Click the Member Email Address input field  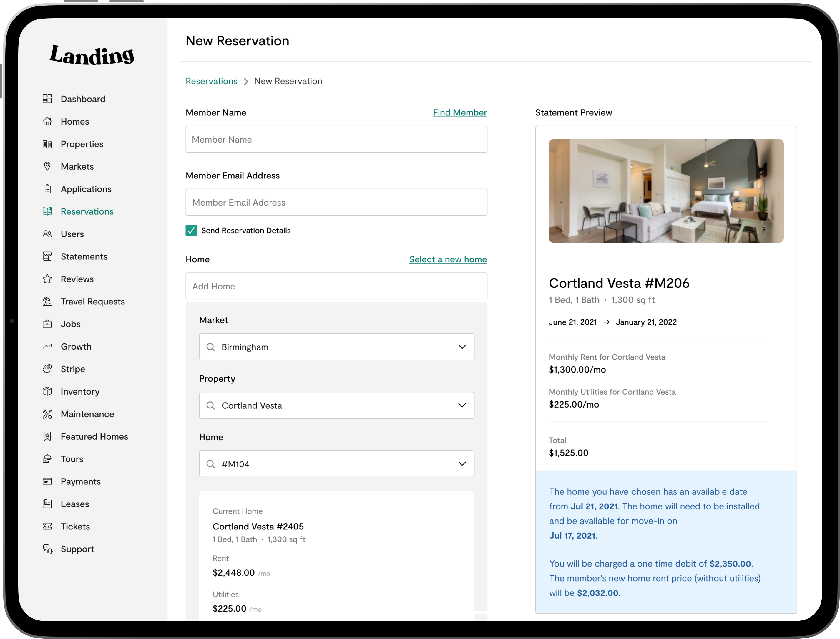point(336,202)
